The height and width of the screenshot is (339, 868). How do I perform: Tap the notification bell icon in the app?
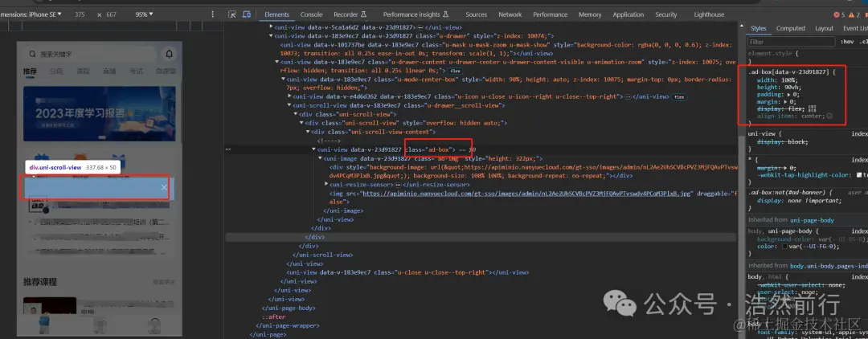(169, 54)
